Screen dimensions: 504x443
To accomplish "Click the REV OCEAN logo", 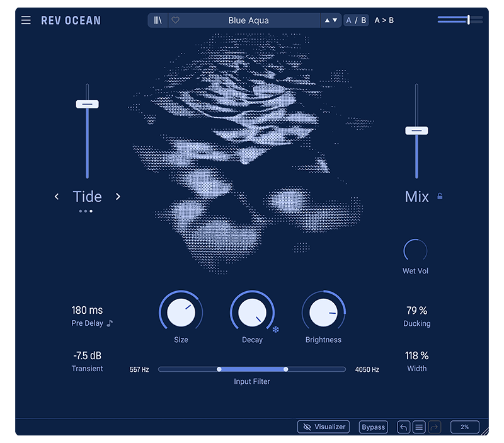I will point(71,21).
